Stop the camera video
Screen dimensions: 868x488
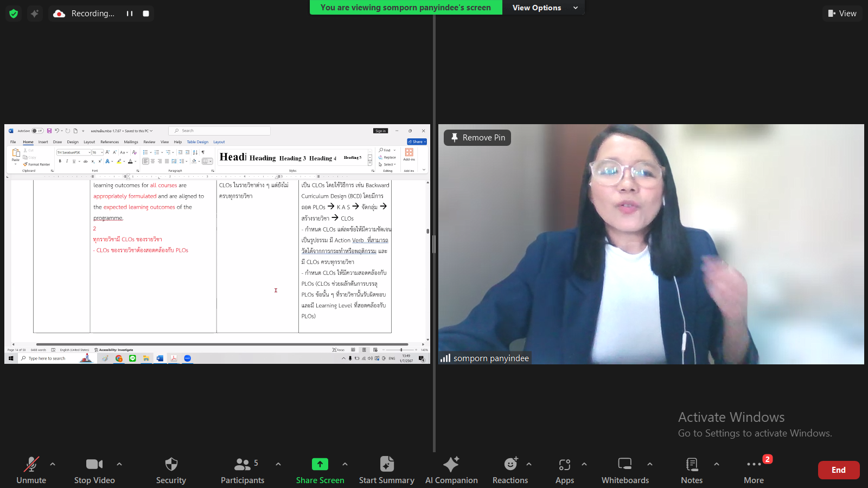[x=94, y=470]
